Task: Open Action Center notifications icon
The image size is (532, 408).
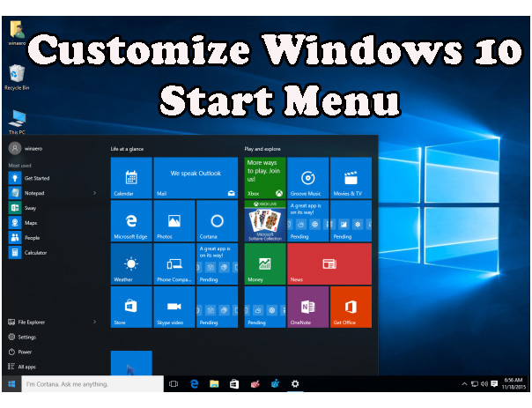Action: tap(494, 384)
